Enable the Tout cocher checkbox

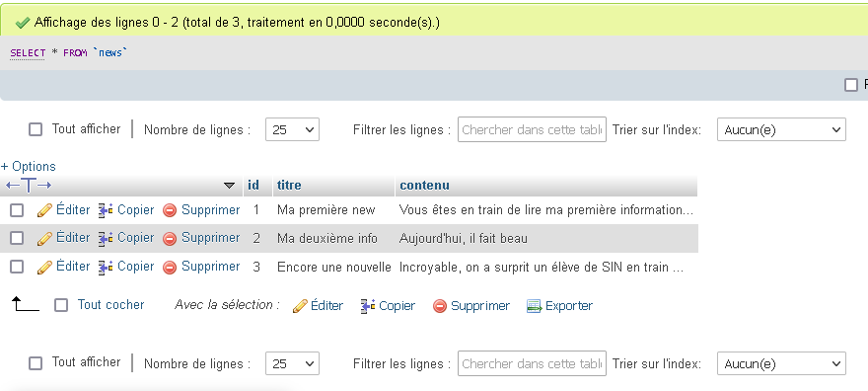tap(61, 305)
